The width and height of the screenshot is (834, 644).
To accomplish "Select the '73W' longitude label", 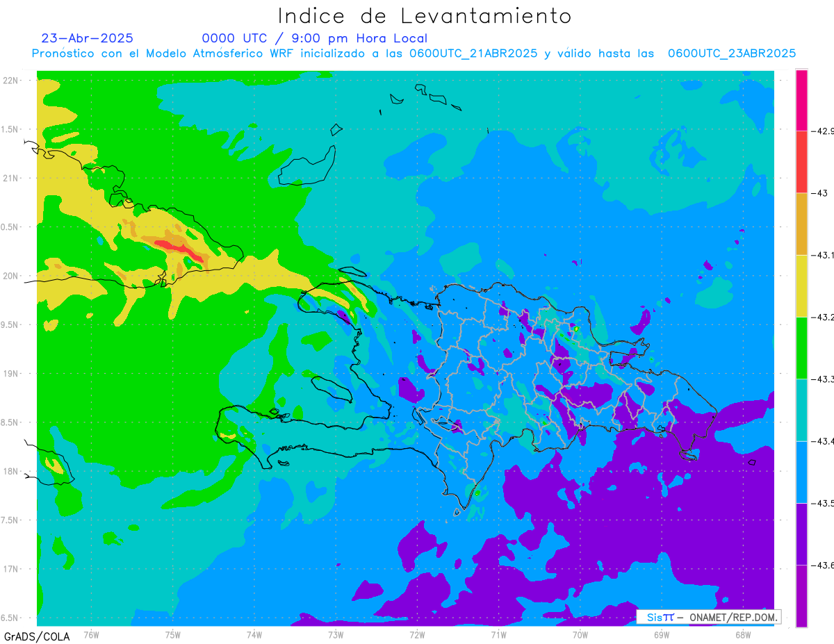I will click(336, 634).
